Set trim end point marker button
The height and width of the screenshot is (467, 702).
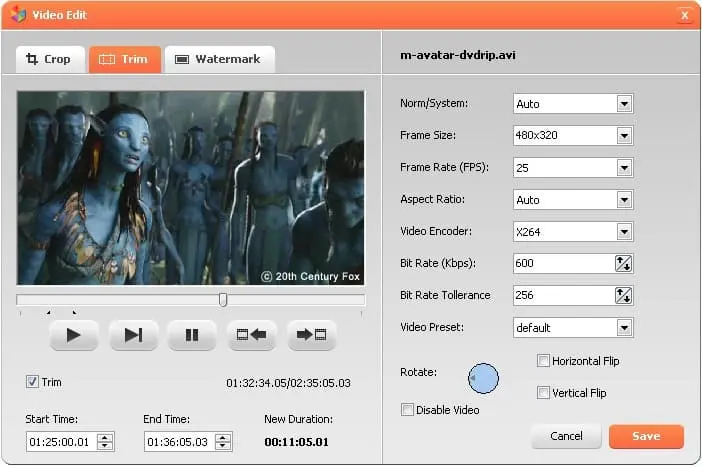point(312,335)
